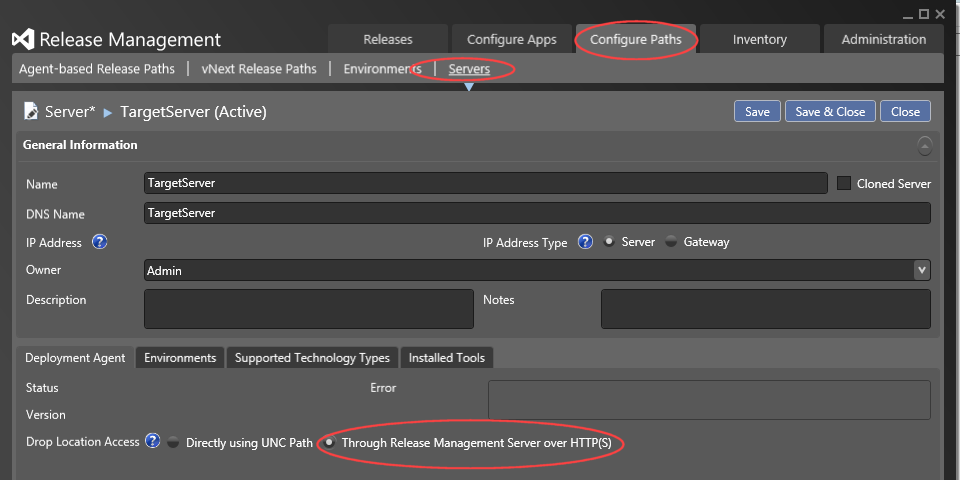Click the Visual Studio logo icon
Viewport: 960px width, 480px height.
(23, 40)
